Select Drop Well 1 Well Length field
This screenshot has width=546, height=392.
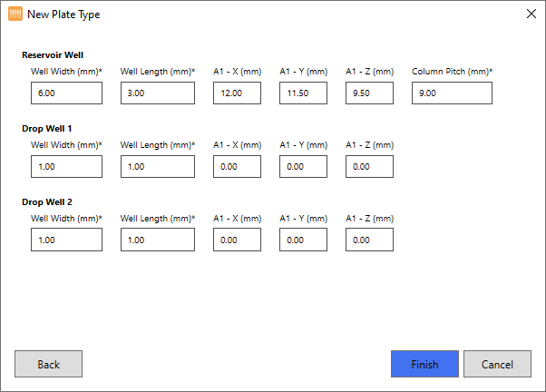point(158,167)
